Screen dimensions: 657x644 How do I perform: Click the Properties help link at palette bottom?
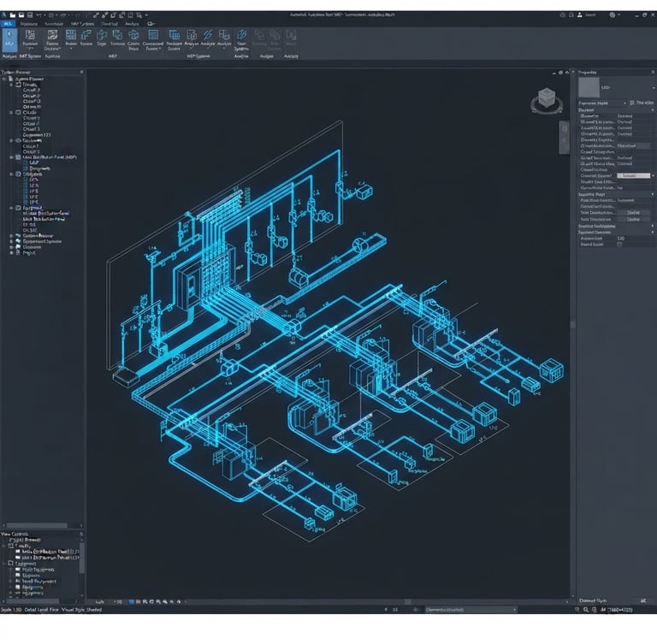click(x=593, y=600)
